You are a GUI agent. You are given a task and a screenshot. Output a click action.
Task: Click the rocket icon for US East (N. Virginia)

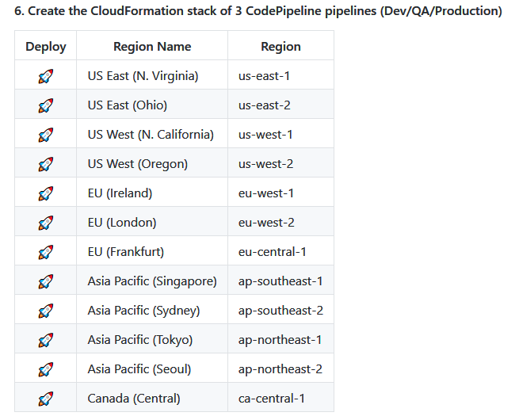pyautogui.click(x=45, y=76)
